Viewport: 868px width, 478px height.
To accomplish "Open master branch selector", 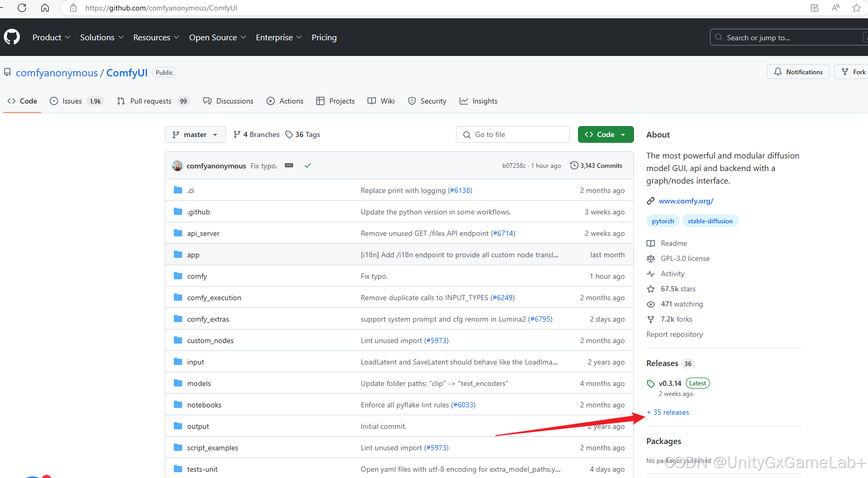I will pos(195,134).
